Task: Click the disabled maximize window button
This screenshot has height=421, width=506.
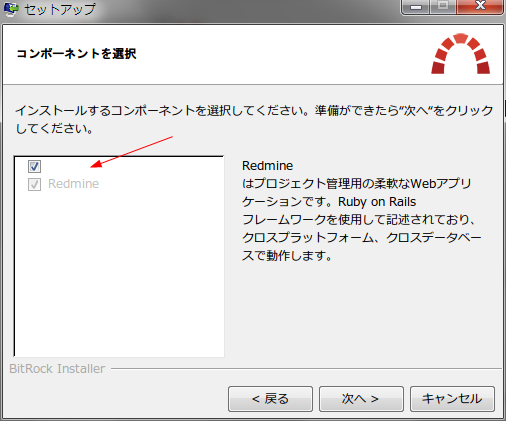Action: tap(443, 7)
